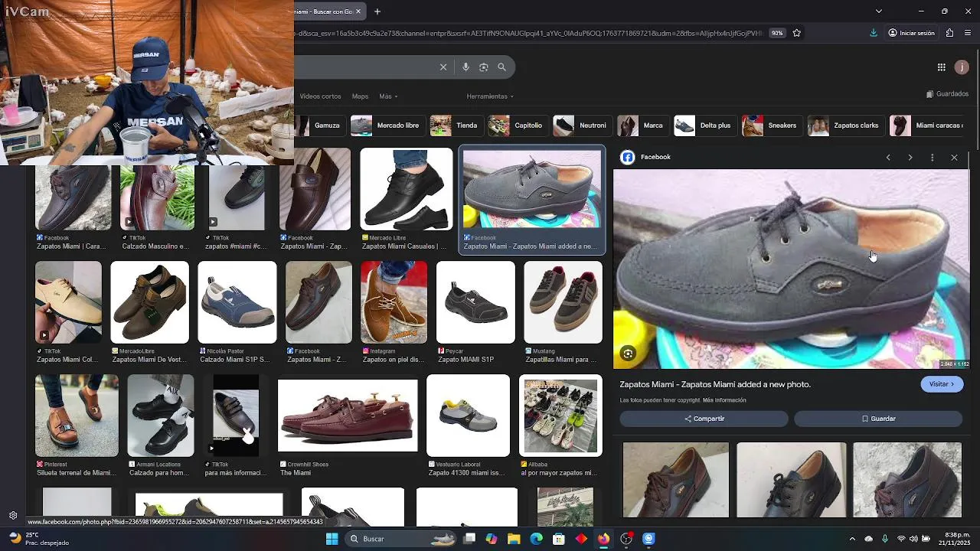Click the Visitar button
Viewport: 980px width, 551px height.
click(942, 384)
